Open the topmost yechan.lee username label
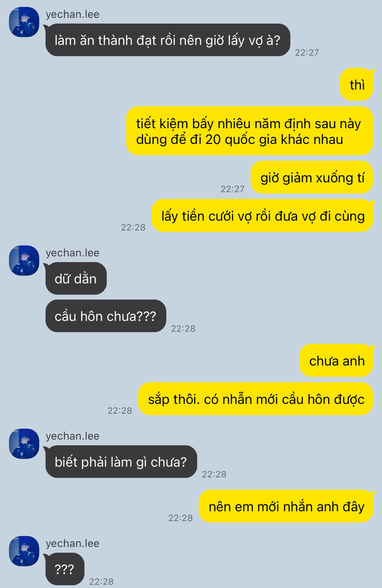This screenshot has height=588, width=382. click(73, 14)
